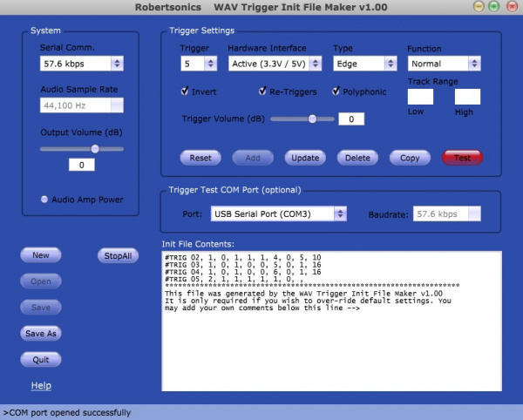Screen dimensions: 523x420
Task: Click the StopAll button
Action: [x=118, y=255]
